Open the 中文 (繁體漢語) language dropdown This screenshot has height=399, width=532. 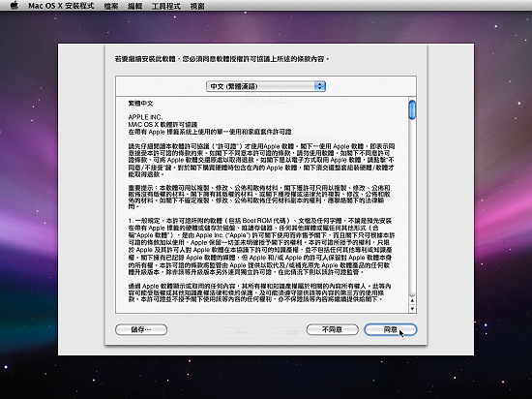click(266, 86)
